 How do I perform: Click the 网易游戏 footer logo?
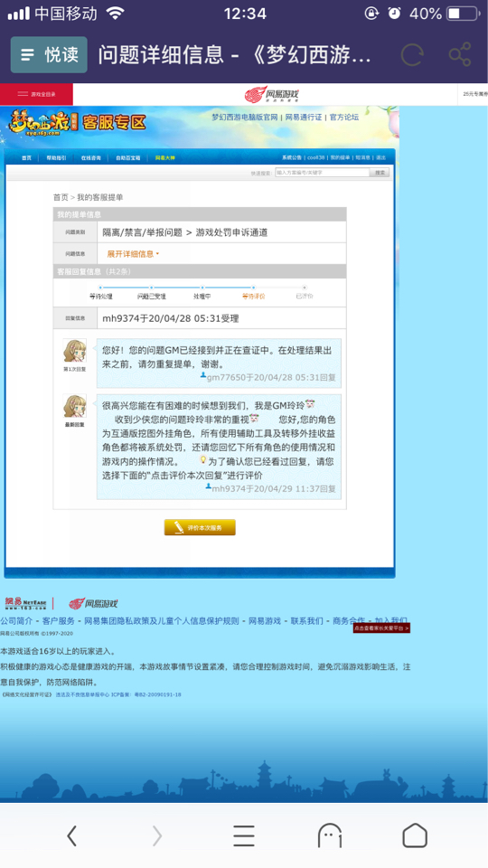93,603
